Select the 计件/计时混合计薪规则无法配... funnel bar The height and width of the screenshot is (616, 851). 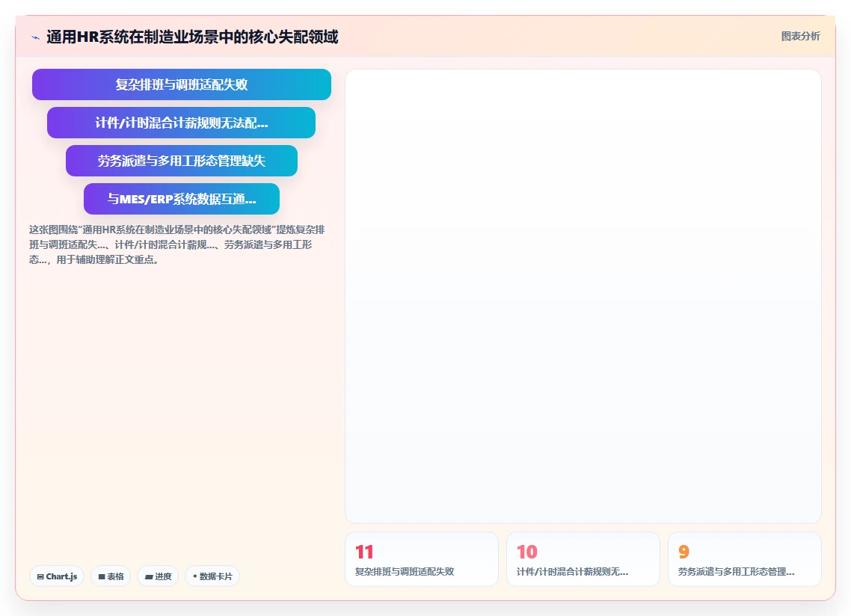point(181,123)
